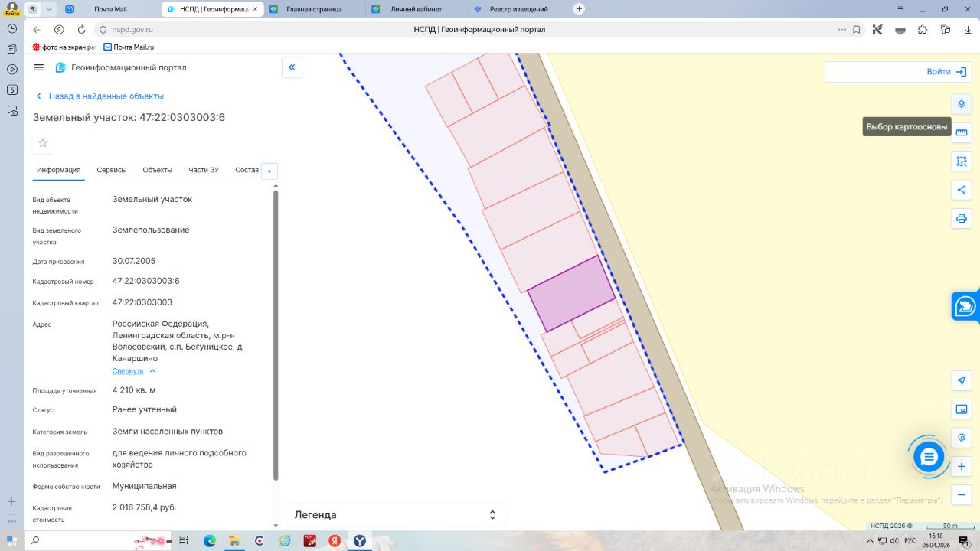Viewport: 980px width, 551px height.
Task: Open browser extensions puzzle icon
Action: point(923,30)
